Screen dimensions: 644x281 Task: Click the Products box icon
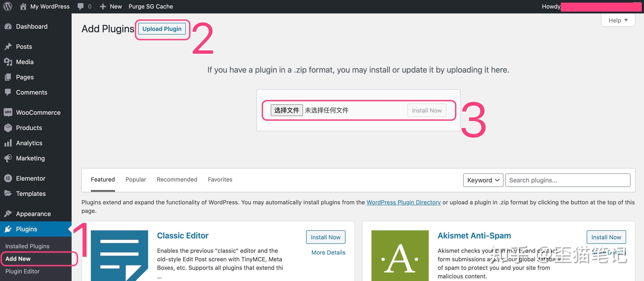pos(8,128)
